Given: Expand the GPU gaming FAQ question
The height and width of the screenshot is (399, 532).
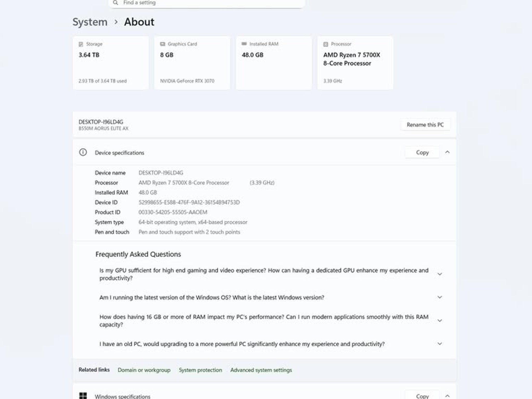Looking at the screenshot, I should (x=440, y=274).
